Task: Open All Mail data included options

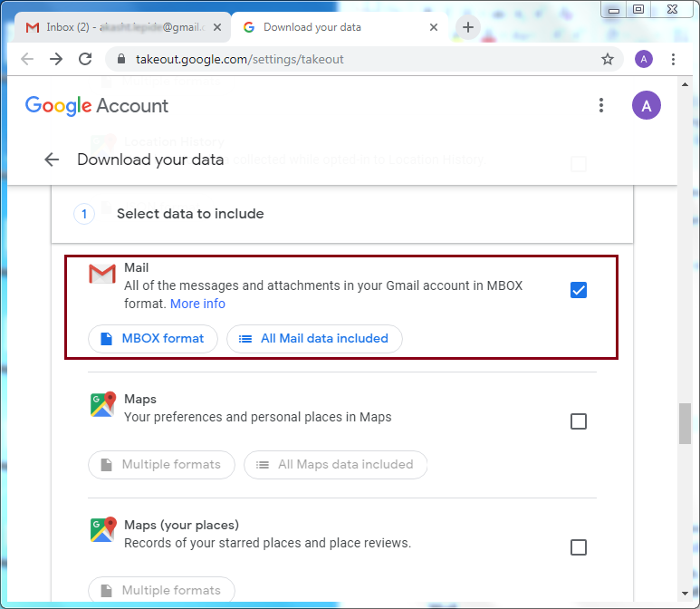Action: pos(314,339)
